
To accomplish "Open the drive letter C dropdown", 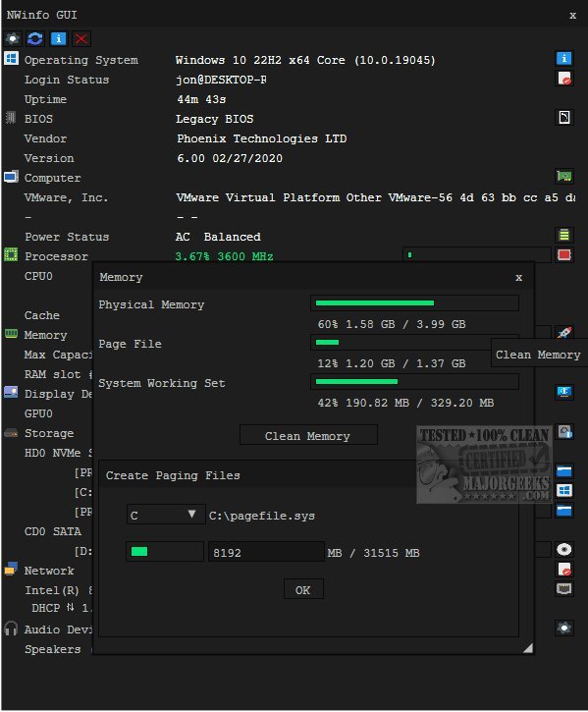I will [x=166, y=515].
